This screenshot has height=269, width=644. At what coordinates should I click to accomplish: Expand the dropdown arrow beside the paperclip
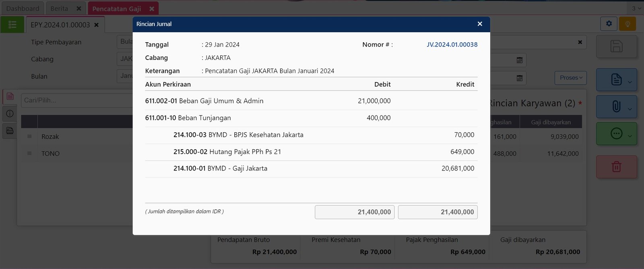pos(630,109)
